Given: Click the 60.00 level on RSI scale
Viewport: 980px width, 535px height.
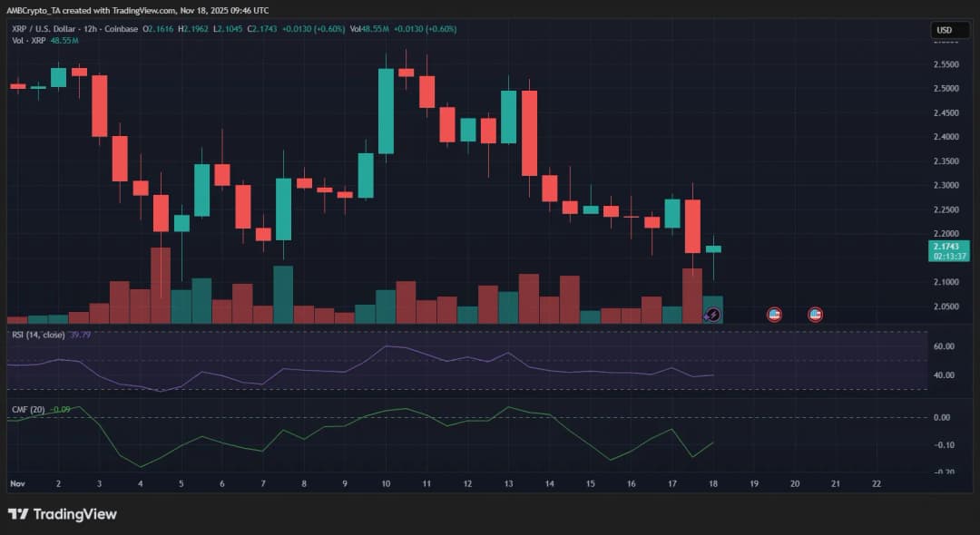Looking at the screenshot, I should (941, 346).
